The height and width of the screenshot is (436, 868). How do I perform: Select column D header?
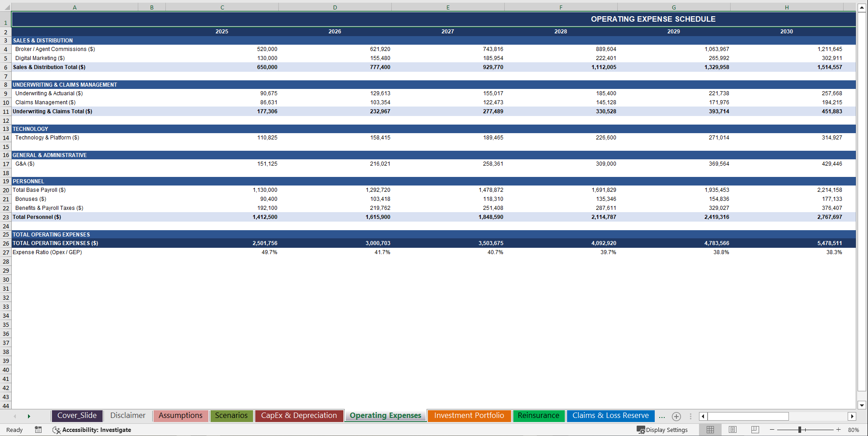pyautogui.click(x=335, y=7)
